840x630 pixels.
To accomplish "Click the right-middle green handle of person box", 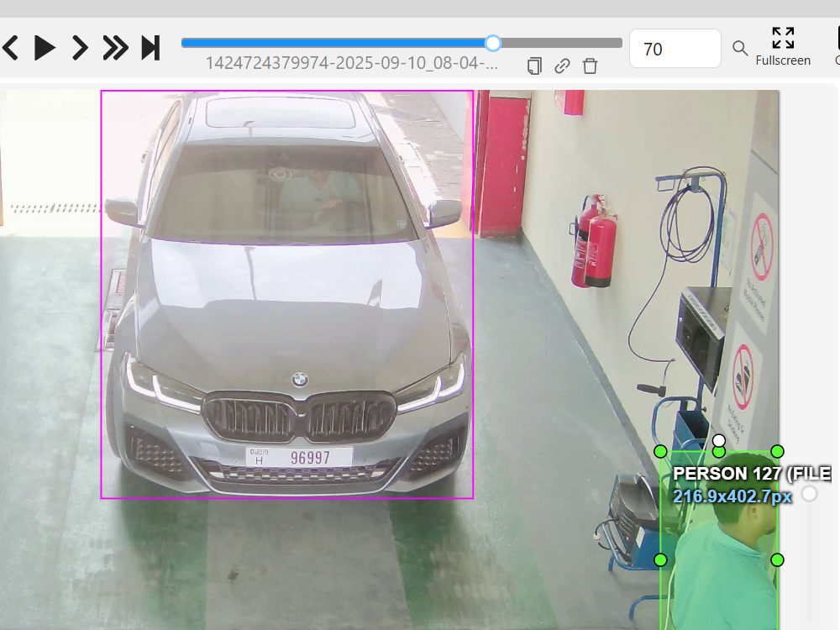I will point(777,559).
